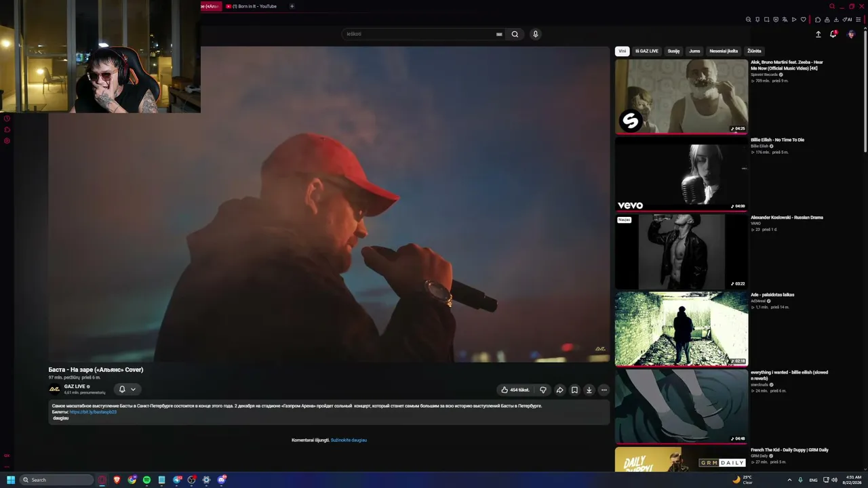Download the video using the download icon

click(589, 390)
